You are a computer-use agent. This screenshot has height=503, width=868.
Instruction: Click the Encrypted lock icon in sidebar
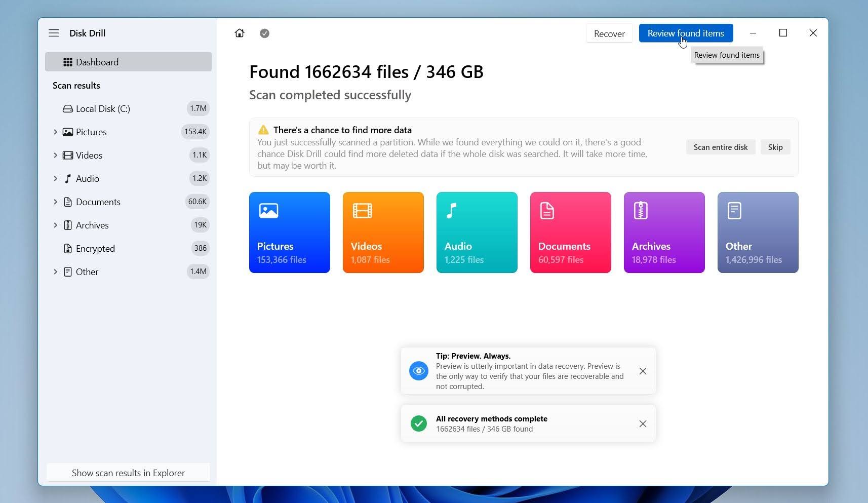(x=67, y=249)
